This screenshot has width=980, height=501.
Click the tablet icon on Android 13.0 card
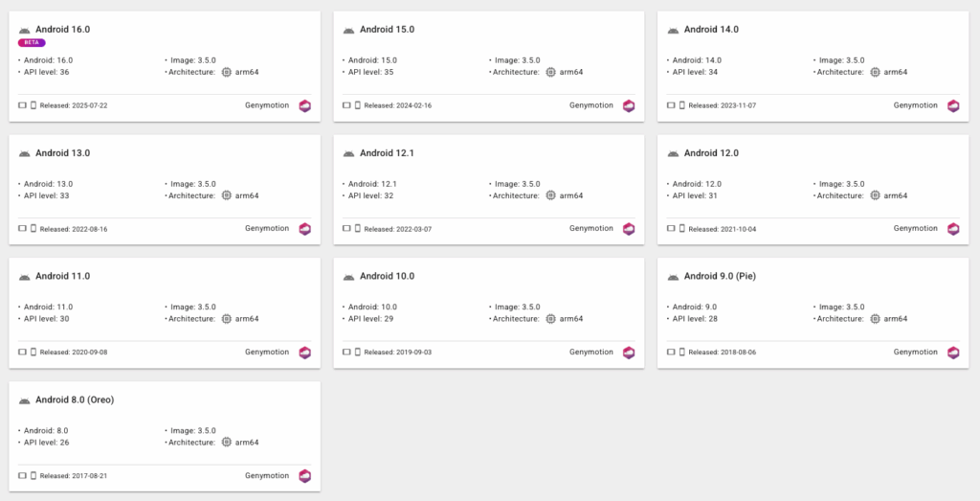(x=23, y=229)
